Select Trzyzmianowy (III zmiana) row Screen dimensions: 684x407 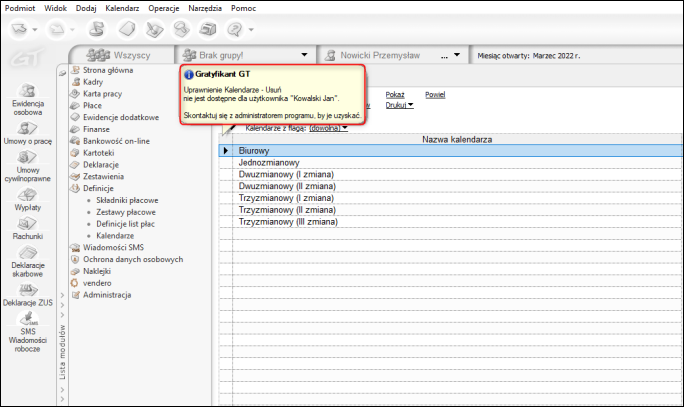point(451,222)
